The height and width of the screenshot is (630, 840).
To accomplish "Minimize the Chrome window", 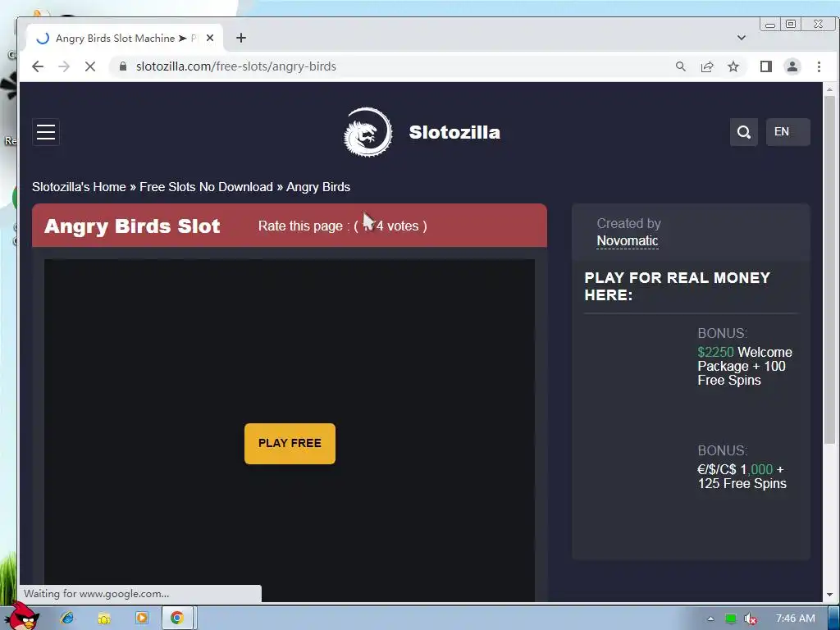I will 770,25.
